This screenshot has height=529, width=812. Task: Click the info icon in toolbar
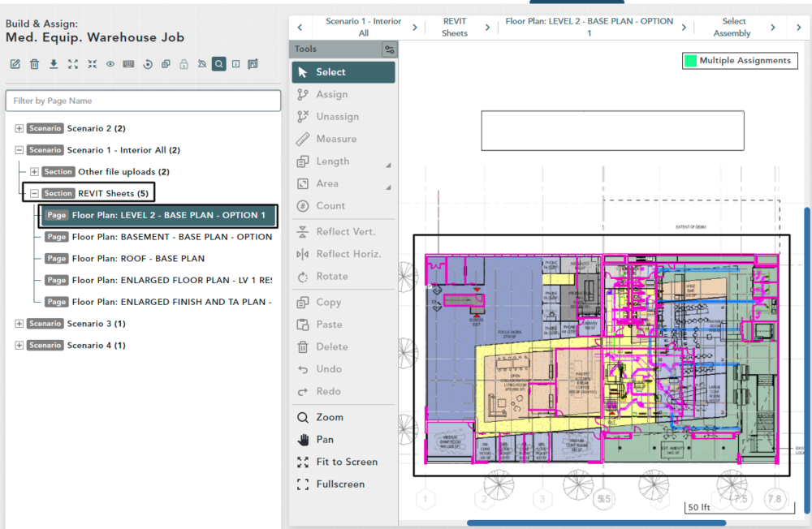235,64
